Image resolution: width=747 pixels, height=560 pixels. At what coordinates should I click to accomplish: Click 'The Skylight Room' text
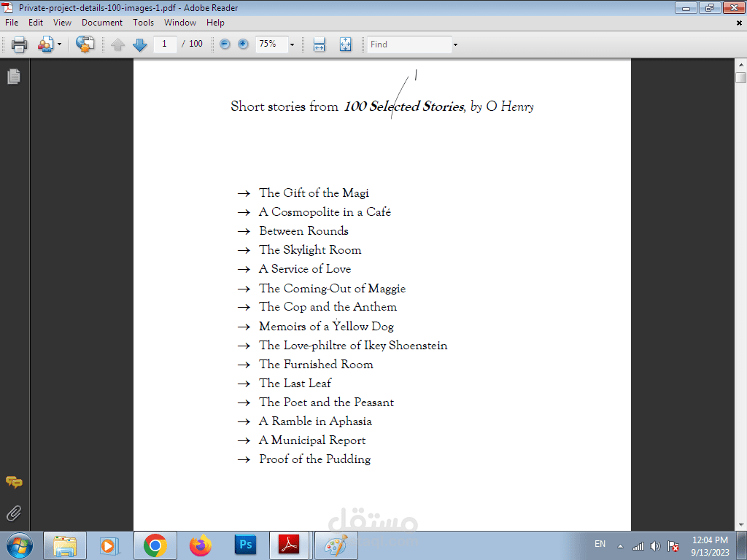click(x=310, y=250)
